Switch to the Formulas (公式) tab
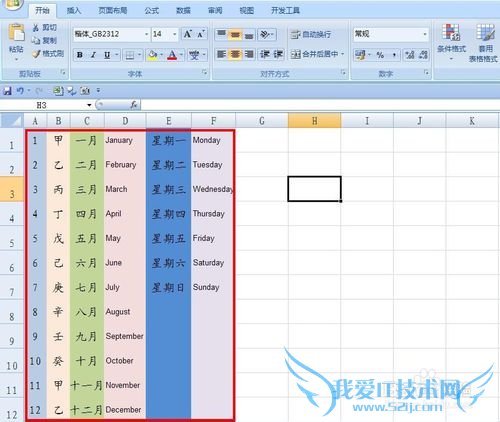 [x=152, y=11]
